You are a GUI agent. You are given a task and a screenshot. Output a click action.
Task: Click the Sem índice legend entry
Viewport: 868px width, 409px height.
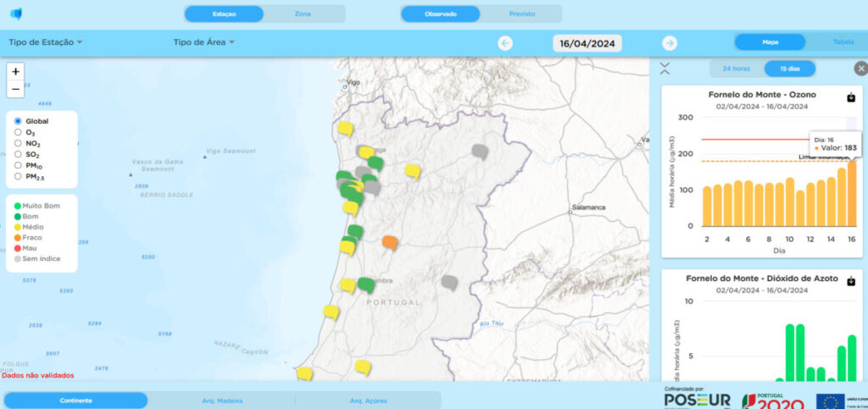click(x=37, y=258)
